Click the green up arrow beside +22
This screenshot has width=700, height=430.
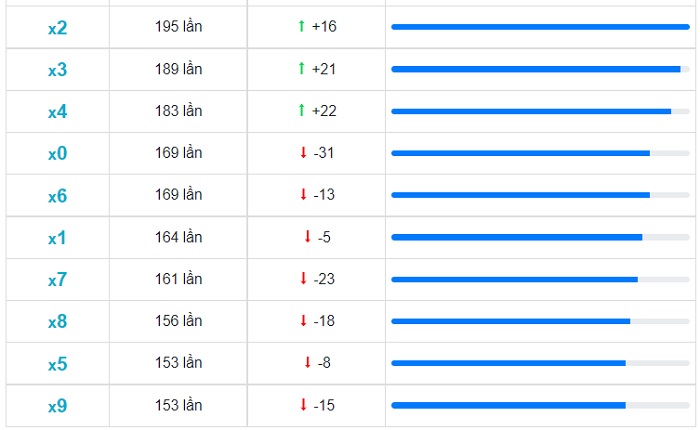(x=301, y=110)
